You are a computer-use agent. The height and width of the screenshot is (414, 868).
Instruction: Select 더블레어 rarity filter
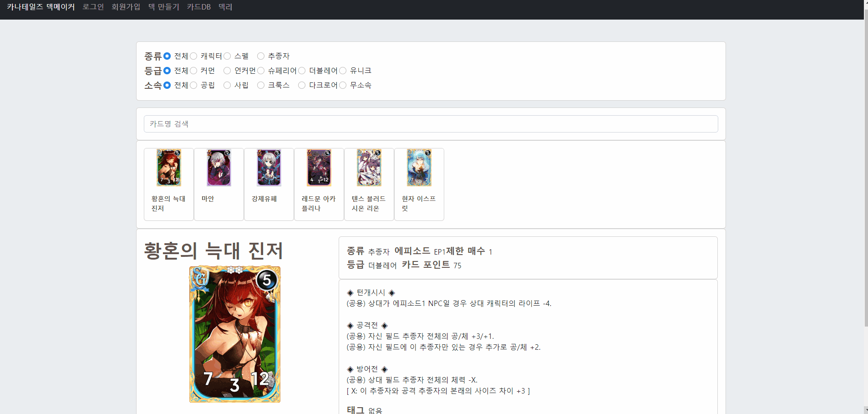click(x=301, y=71)
